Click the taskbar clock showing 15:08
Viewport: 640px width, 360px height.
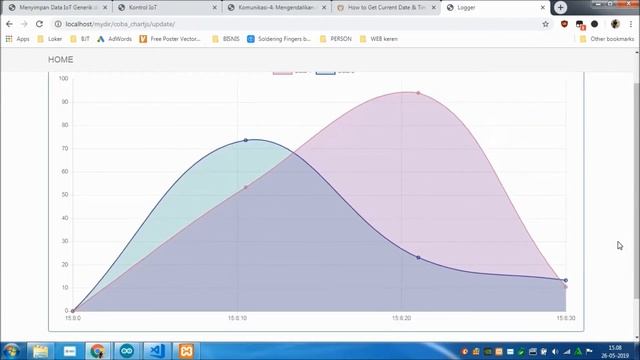[615, 351]
